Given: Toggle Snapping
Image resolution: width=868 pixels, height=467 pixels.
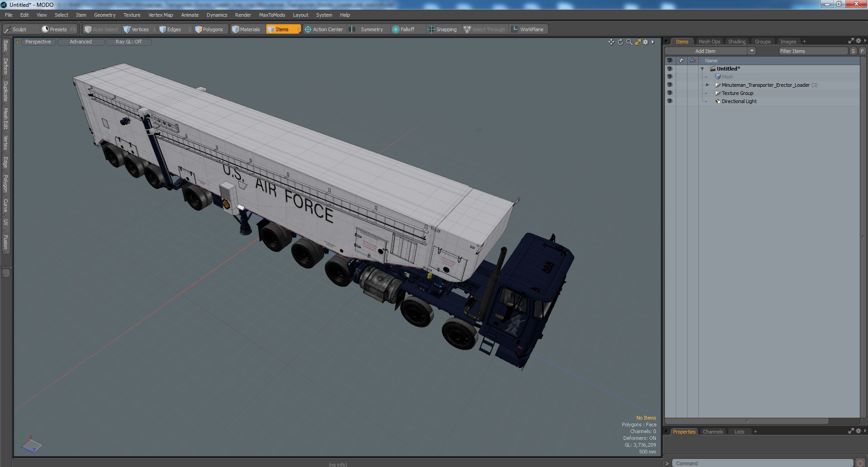Looking at the screenshot, I should pos(443,29).
